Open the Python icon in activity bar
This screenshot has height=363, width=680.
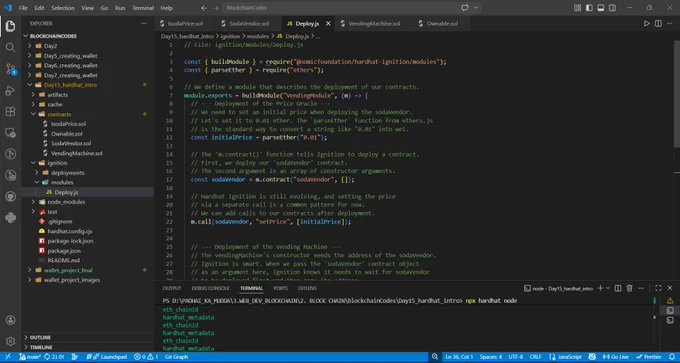coord(10,217)
